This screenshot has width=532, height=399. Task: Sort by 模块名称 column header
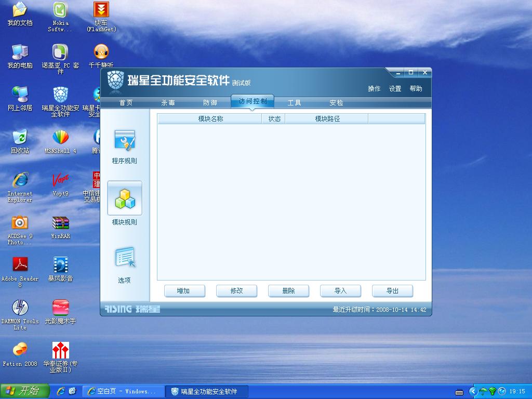(x=210, y=119)
